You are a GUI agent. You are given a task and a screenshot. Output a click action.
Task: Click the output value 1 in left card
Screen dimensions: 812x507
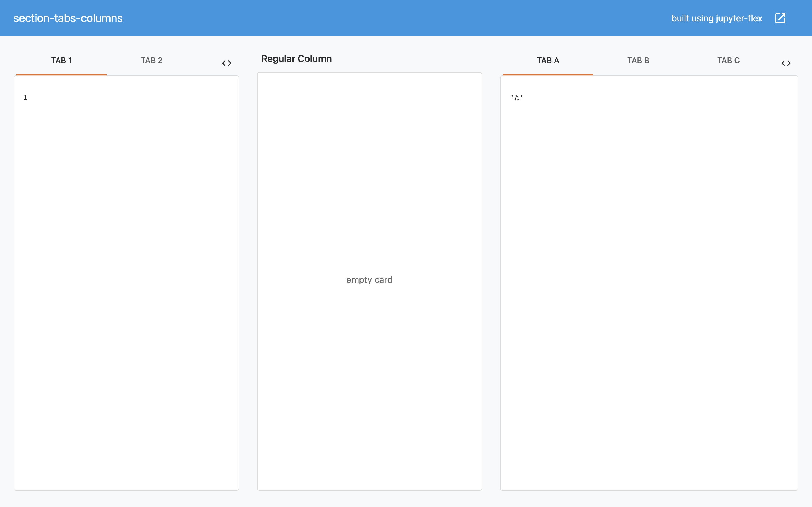point(25,97)
